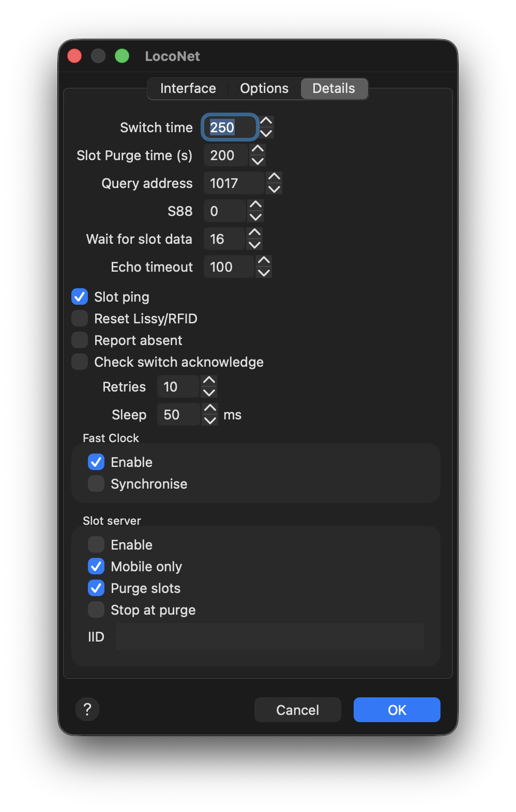Increment the Query address value
Screen dimensions: 516x812
(274, 177)
